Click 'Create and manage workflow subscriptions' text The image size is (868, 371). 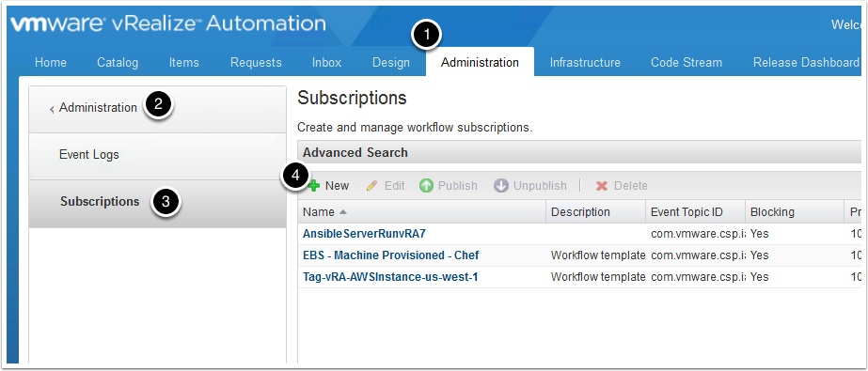point(415,128)
